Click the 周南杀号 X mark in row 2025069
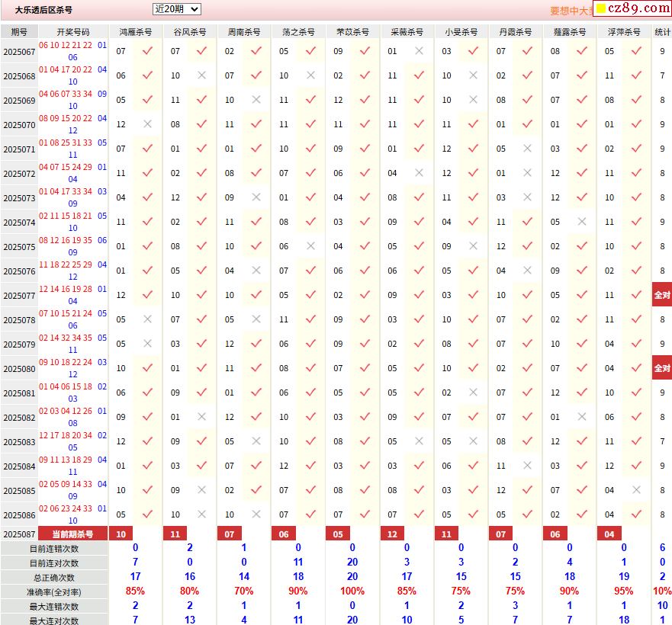The image size is (672, 625). click(256, 100)
